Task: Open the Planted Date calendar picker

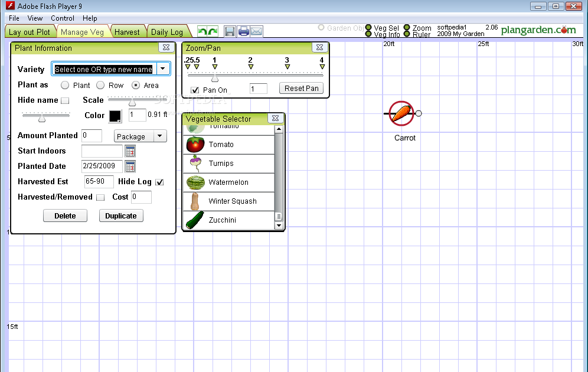Action: [x=130, y=166]
